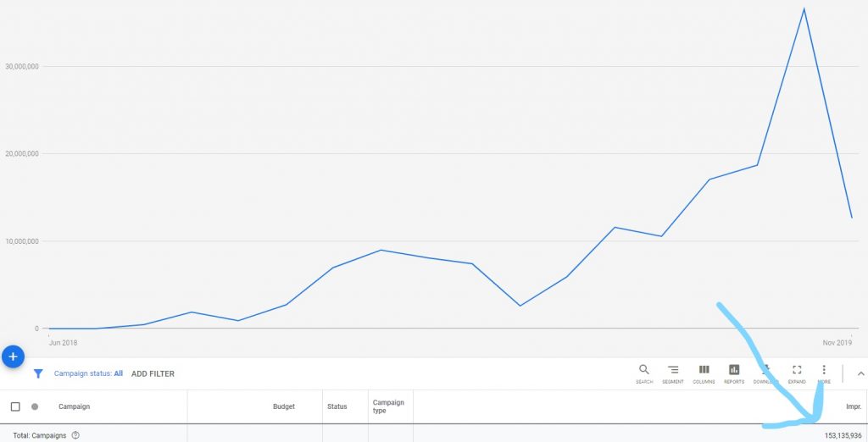Open the Search magnifier tool
The image size is (868, 442).
[x=644, y=373]
